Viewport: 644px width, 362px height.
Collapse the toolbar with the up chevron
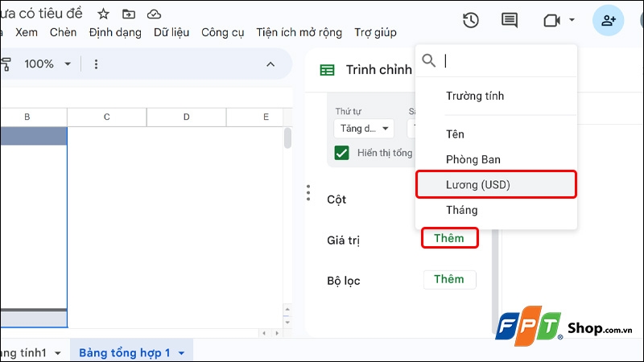pyautogui.click(x=270, y=64)
